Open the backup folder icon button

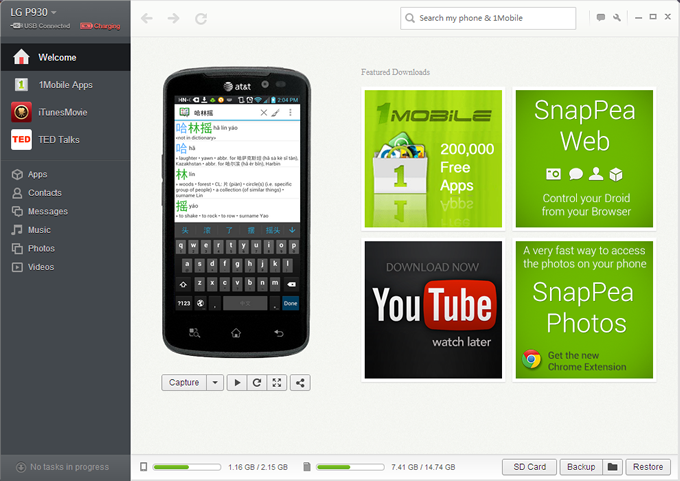(x=612, y=467)
